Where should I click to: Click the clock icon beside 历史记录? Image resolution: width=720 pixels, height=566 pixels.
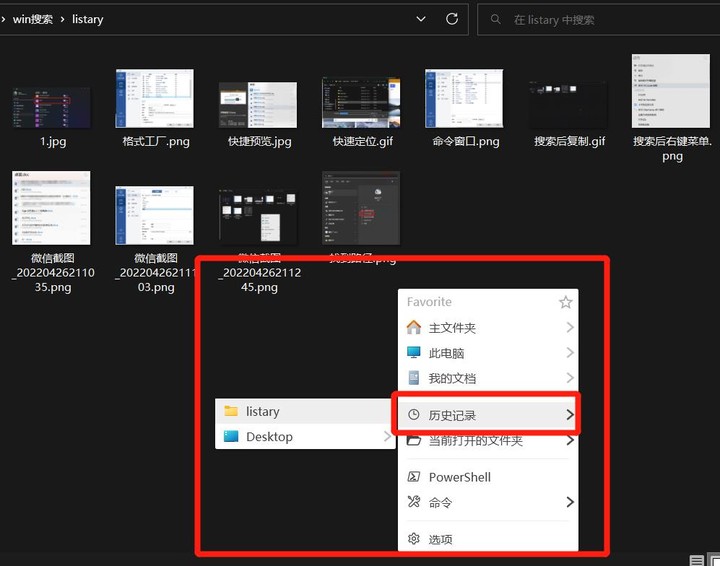pos(414,414)
